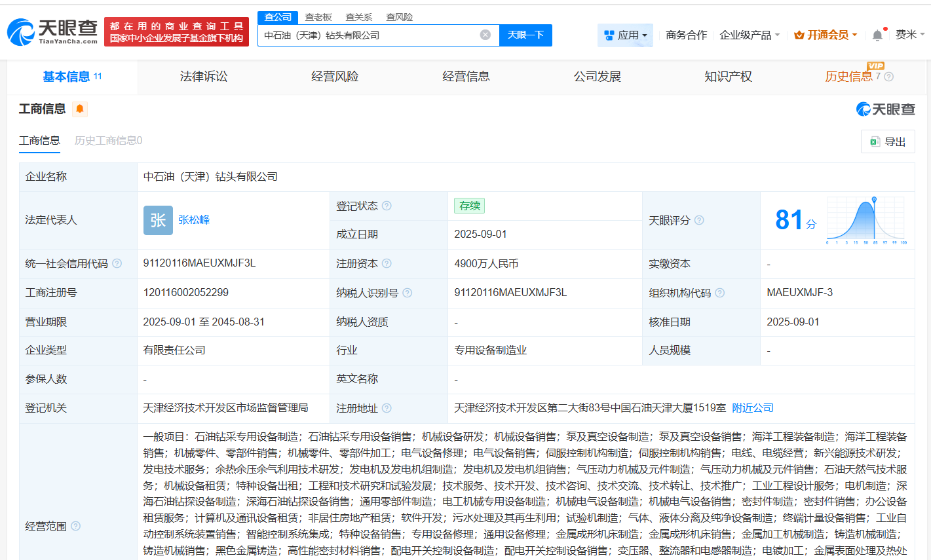
Task: Click the 工商信息 alert bell icon
Action: (79, 109)
